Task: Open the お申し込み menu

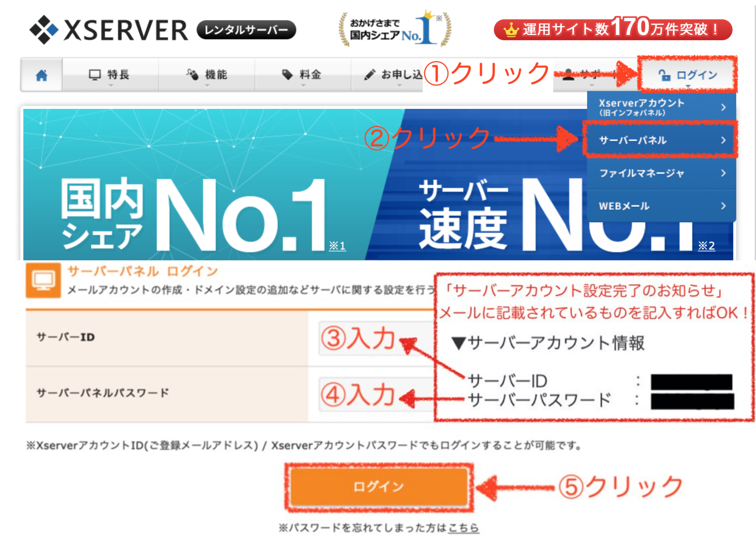Action: click(387, 75)
